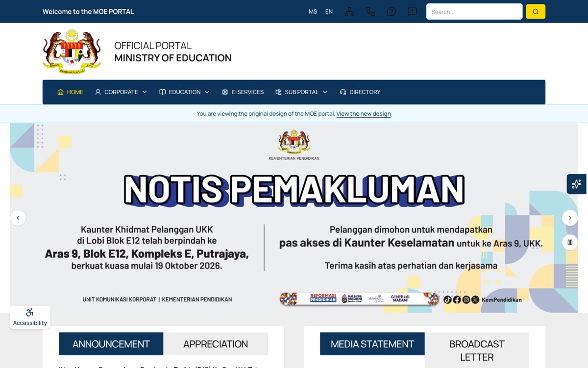Click the sparkle AI assistant side icon

577,184
